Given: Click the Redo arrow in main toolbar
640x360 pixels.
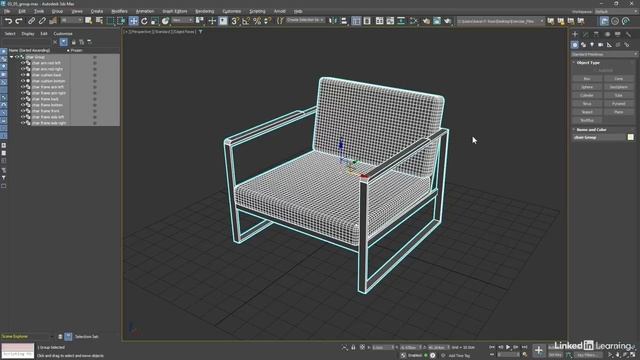Looking at the screenshot, I should (x=19, y=21).
